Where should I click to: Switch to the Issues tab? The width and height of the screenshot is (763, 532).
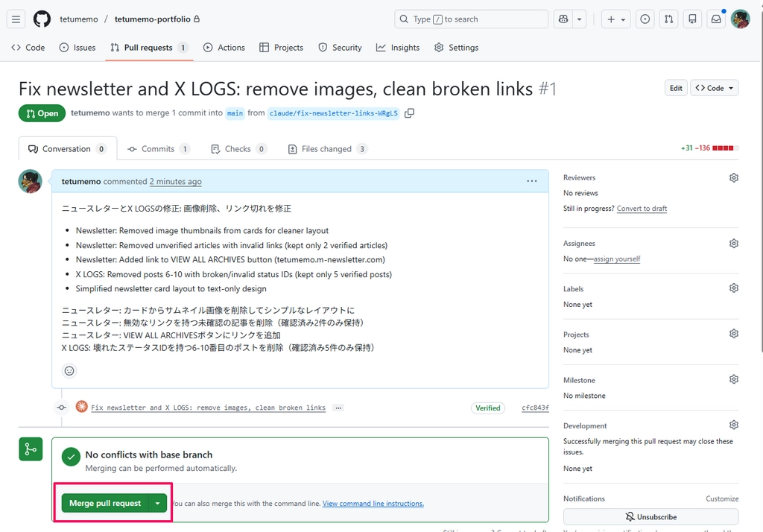[77, 47]
